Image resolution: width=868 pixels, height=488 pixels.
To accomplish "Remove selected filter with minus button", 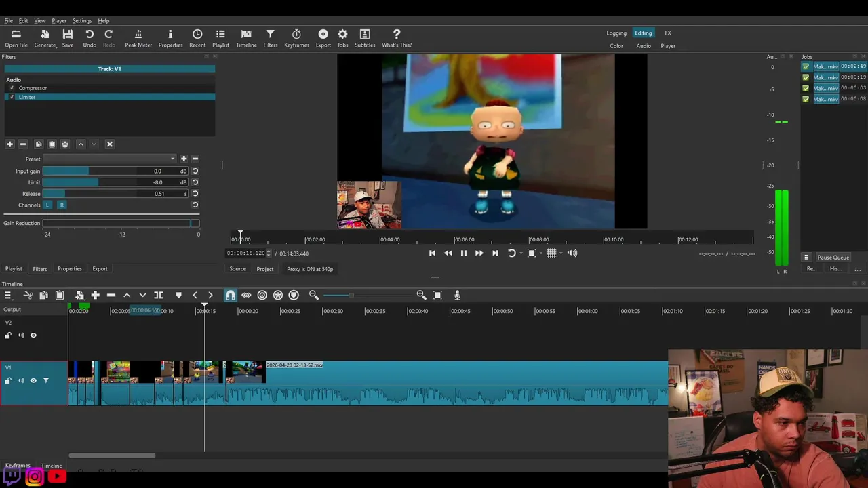I will coord(22,144).
